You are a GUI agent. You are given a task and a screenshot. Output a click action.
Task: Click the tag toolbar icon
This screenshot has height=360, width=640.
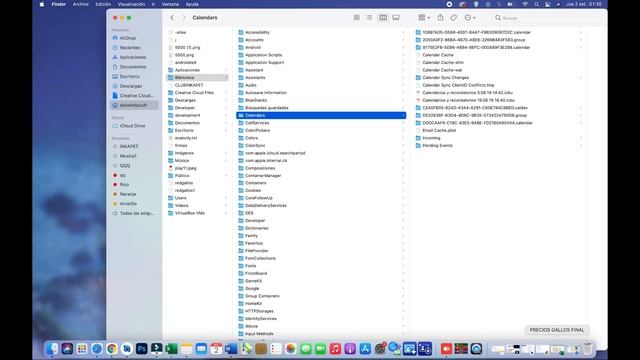(x=453, y=18)
